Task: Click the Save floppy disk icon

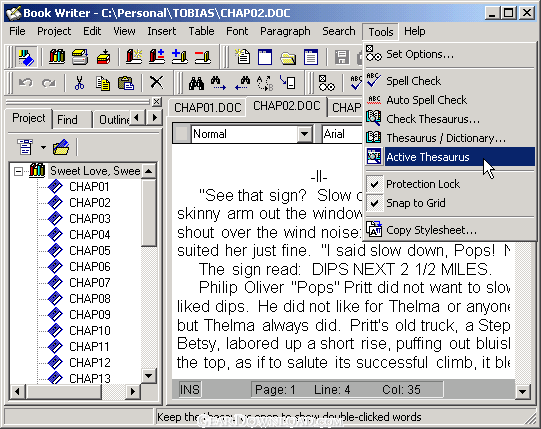Action: click(342, 57)
